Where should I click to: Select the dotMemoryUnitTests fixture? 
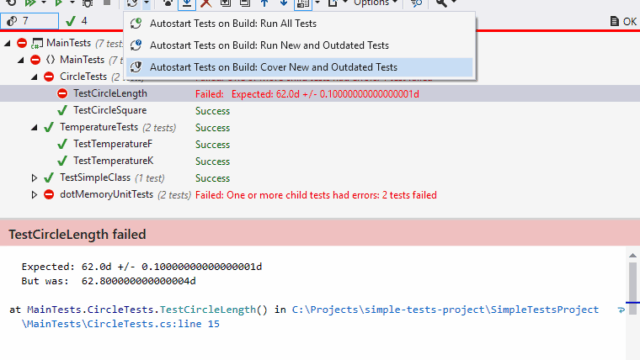[106, 194]
